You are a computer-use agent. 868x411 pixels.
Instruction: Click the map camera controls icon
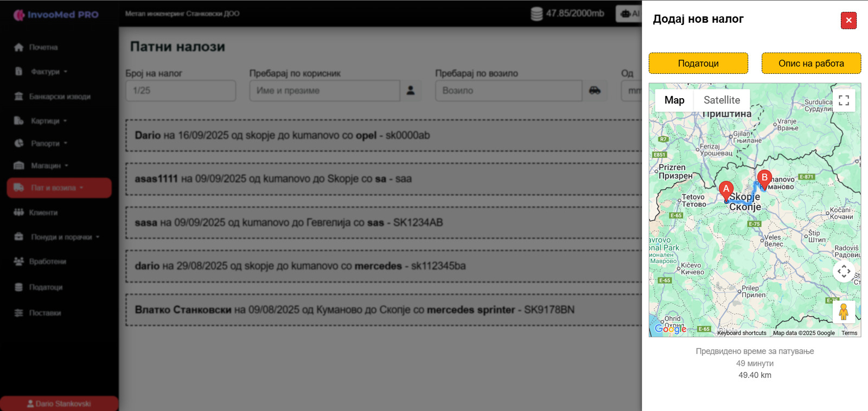844,271
